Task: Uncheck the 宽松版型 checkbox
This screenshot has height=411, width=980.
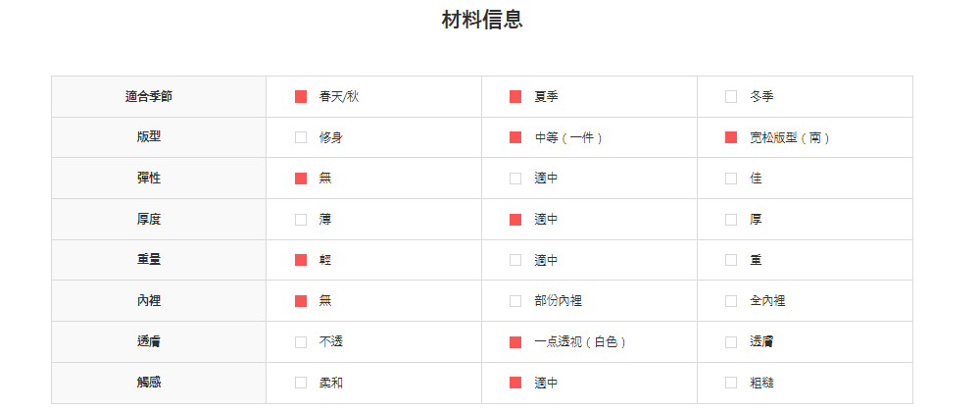Action: [731, 137]
